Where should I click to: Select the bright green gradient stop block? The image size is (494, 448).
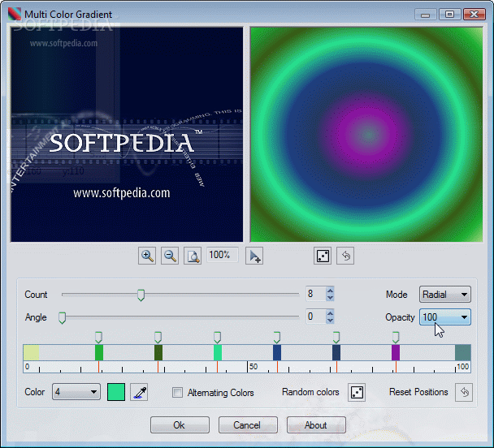tap(99, 352)
